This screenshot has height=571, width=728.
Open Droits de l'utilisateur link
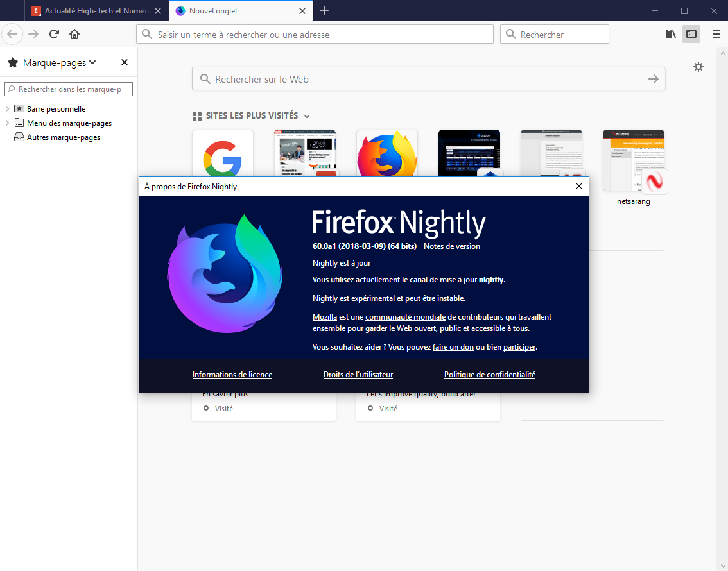358,374
